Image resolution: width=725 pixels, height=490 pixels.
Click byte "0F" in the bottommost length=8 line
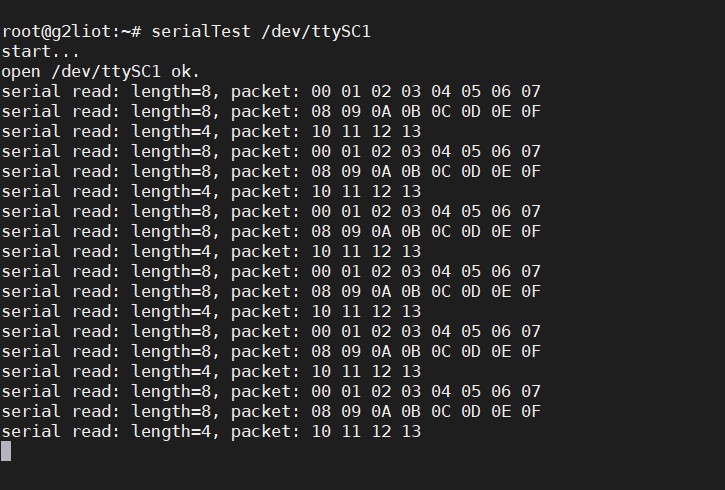click(x=531, y=411)
